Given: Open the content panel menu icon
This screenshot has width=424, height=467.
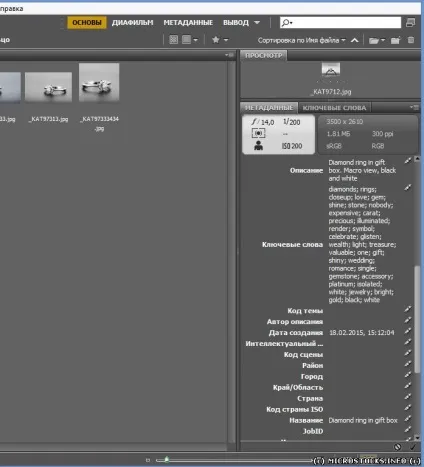Looking at the screenshot, I should (229, 55).
